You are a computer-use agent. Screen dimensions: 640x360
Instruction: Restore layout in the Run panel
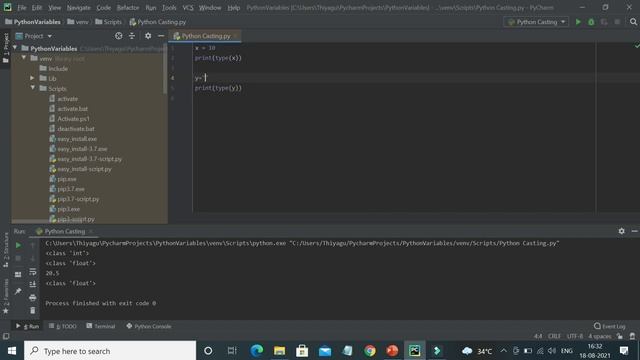18,274
